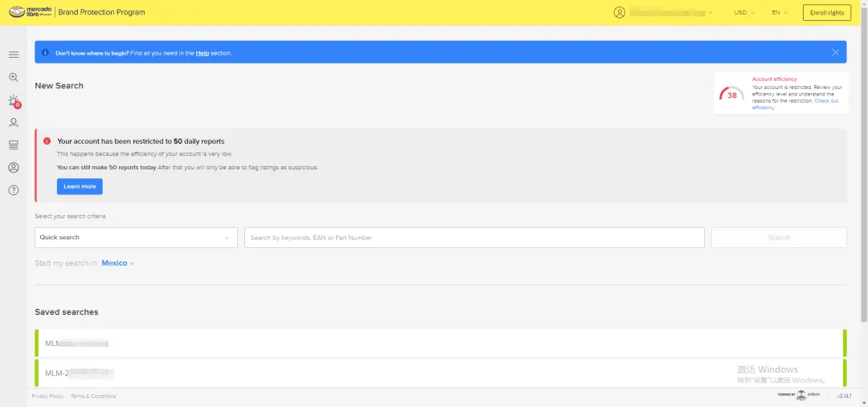
Task: Open the Terms & Conditions link
Action: 93,396
